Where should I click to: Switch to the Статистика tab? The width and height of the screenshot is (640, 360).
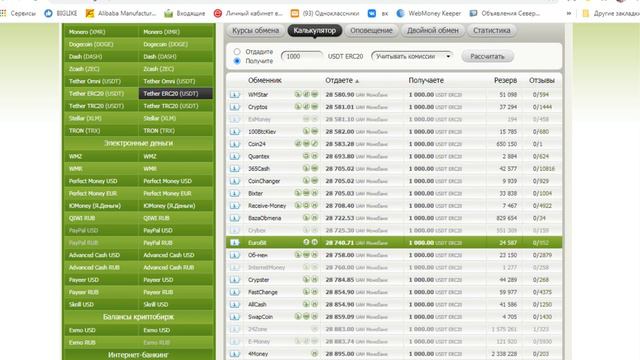tap(491, 31)
